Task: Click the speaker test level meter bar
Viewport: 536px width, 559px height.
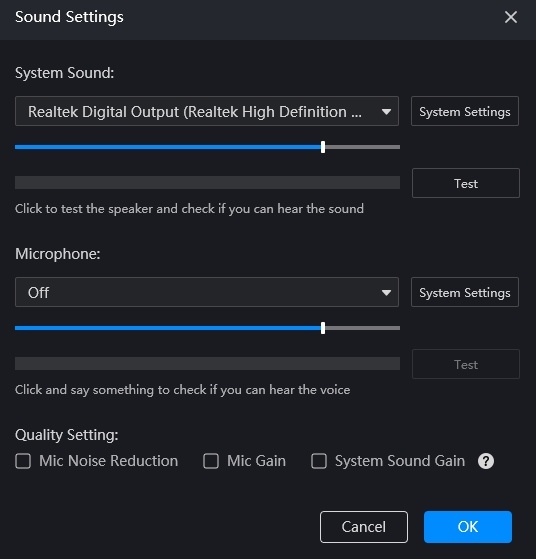Action: pos(207,183)
